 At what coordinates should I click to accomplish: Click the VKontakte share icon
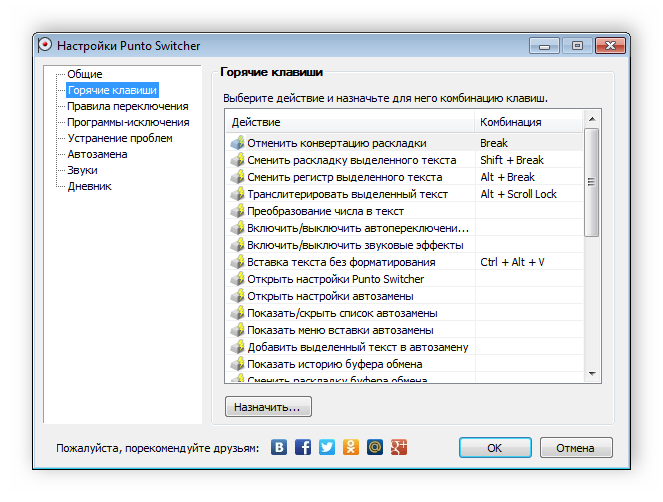(x=279, y=447)
